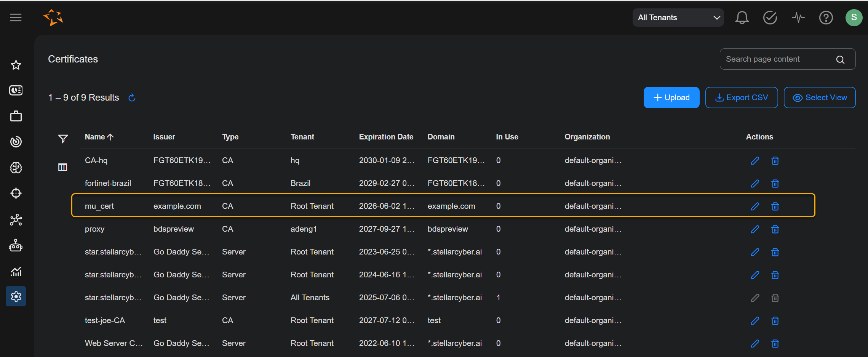Open the help question mark icon
The height and width of the screenshot is (357, 868).
(x=826, y=17)
